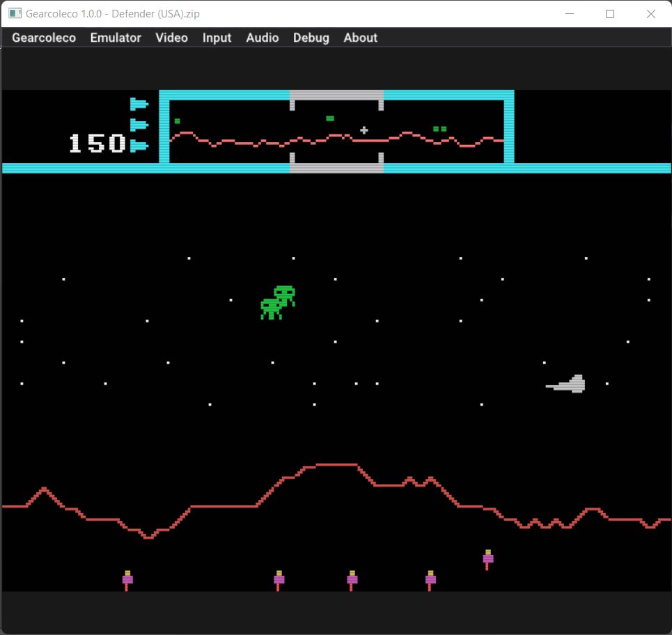The image size is (672, 635).
Task: Maximize the Gearcoleco window
Action: pyautogui.click(x=610, y=14)
